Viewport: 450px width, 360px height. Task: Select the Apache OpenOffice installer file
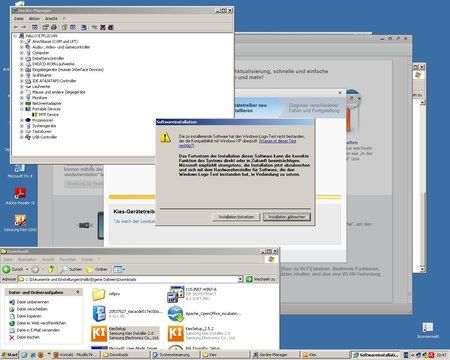(x=204, y=314)
